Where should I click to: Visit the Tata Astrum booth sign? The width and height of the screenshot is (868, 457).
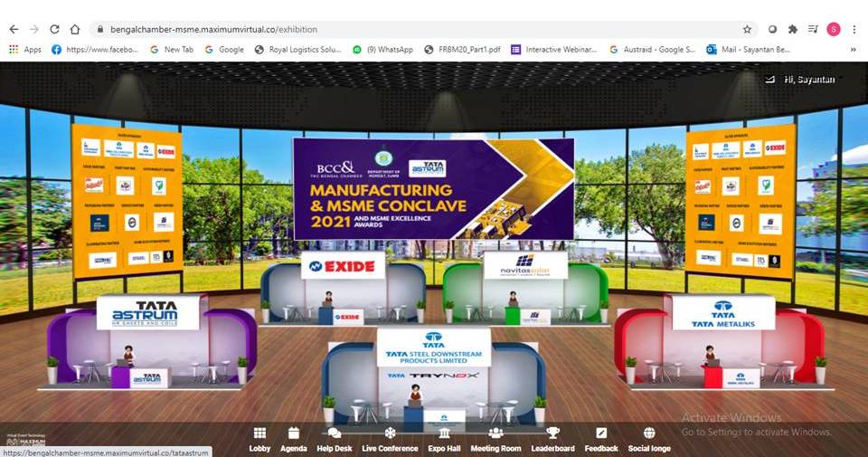click(147, 313)
